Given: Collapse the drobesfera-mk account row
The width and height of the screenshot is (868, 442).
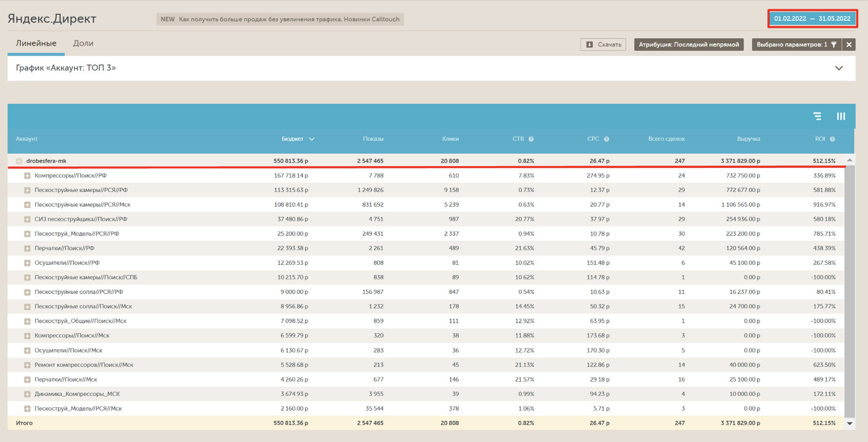Looking at the screenshot, I should tap(19, 161).
